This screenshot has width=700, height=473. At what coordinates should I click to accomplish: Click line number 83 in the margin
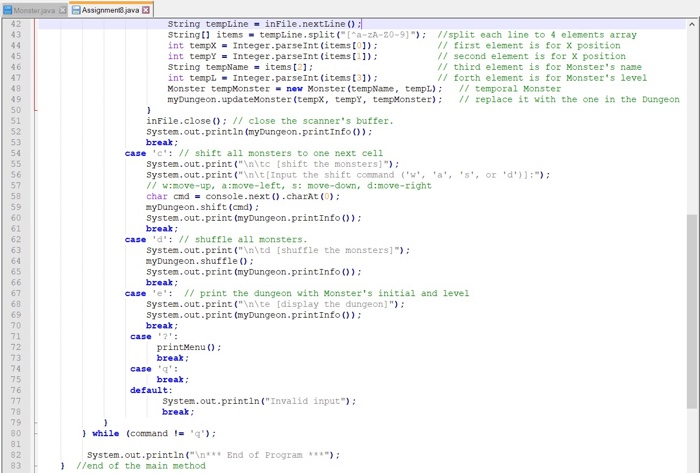tap(16, 466)
